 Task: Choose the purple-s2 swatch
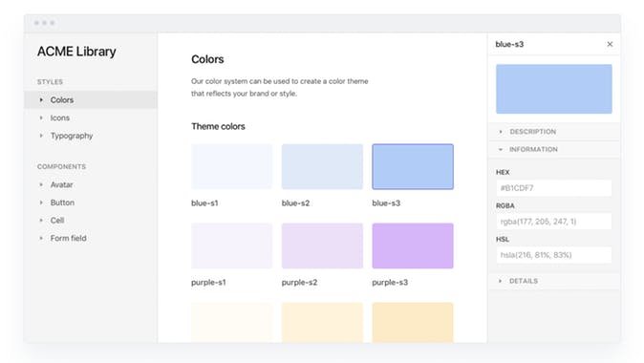322,246
